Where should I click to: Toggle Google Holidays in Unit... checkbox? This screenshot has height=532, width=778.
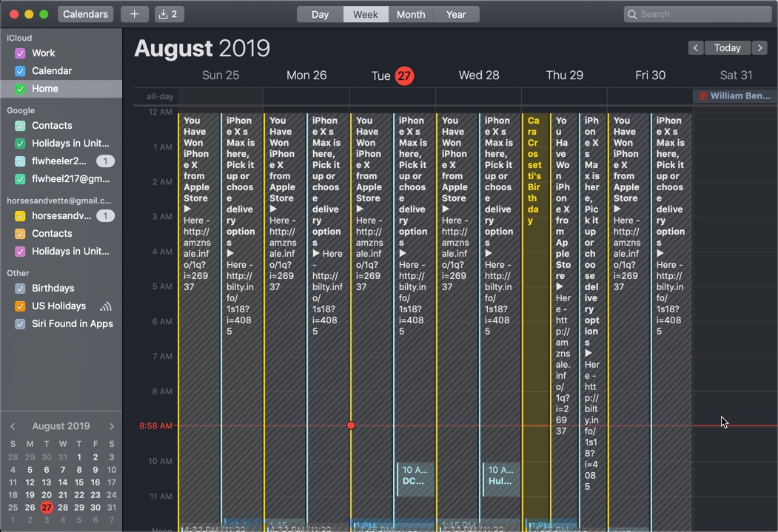[20, 144]
